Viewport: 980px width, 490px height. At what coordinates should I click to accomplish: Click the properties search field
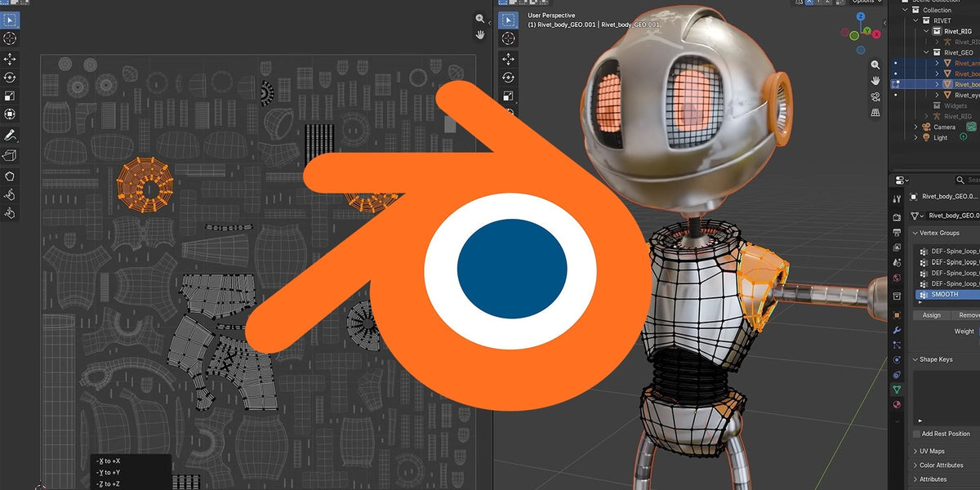(x=969, y=180)
